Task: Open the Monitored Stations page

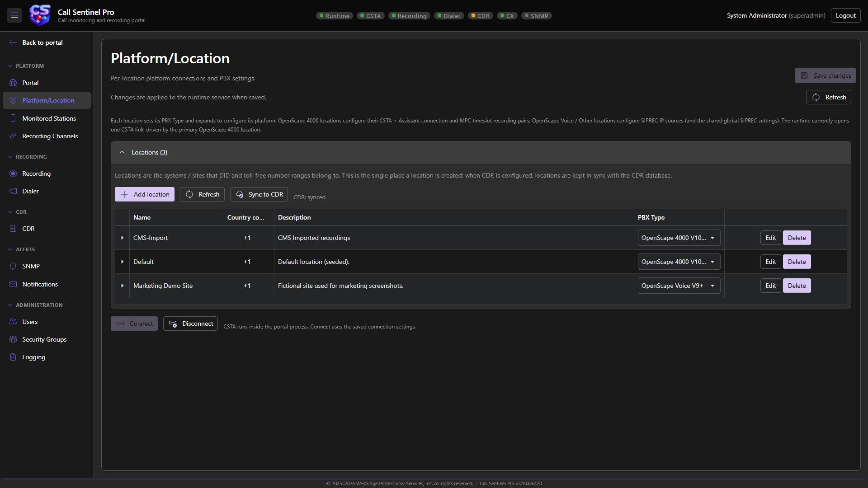Action: (x=47, y=118)
